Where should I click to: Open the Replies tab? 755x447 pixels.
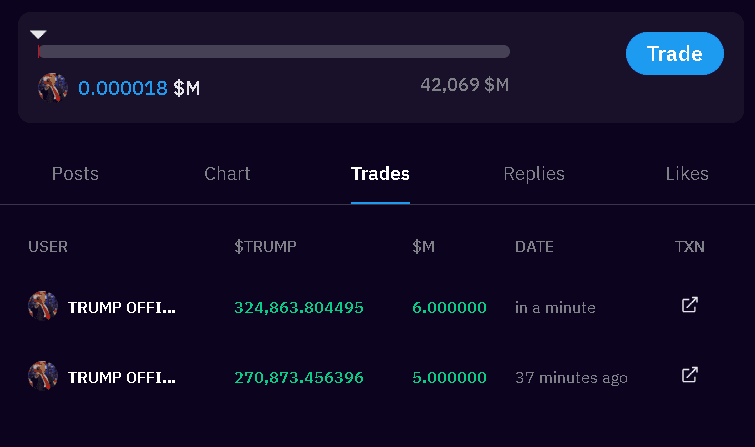pyautogui.click(x=534, y=174)
